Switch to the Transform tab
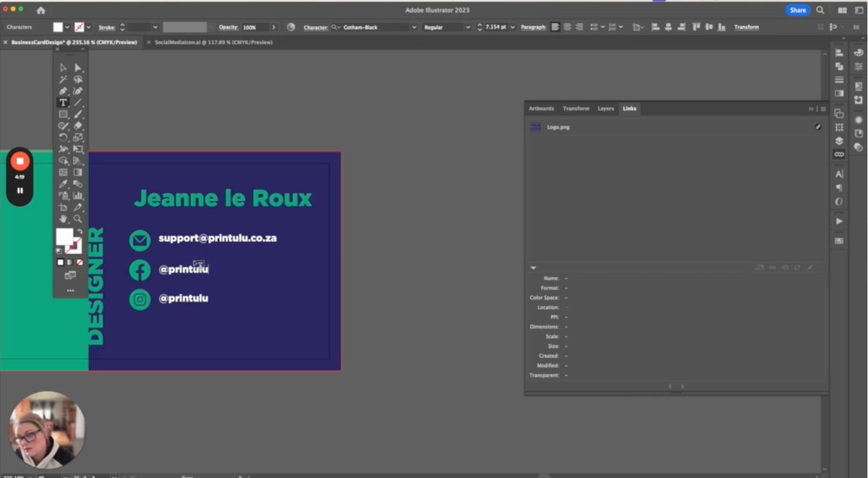The height and width of the screenshot is (478, 868). pyautogui.click(x=576, y=108)
